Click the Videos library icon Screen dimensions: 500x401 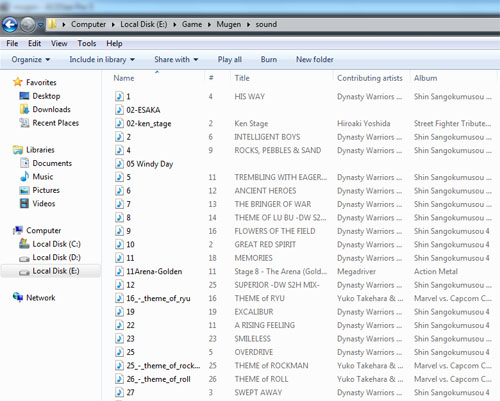click(24, 203)
